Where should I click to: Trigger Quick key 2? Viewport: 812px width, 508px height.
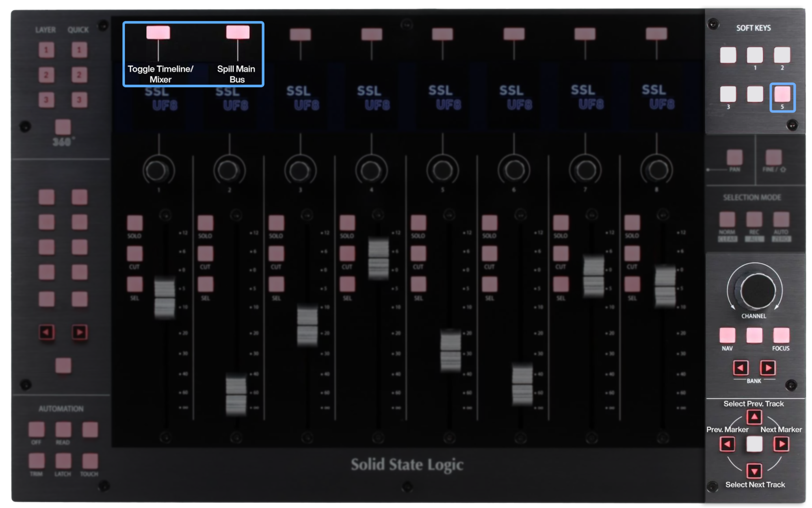pos(79,75)
